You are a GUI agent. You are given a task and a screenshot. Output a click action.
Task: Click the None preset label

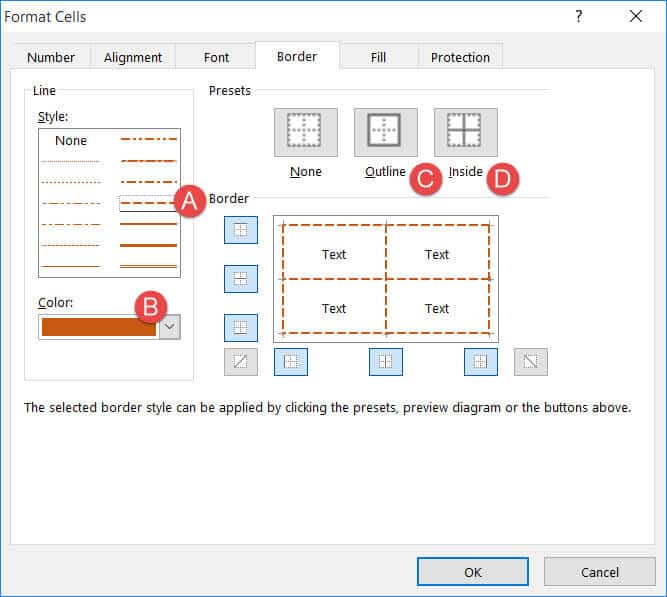point(306,171)
